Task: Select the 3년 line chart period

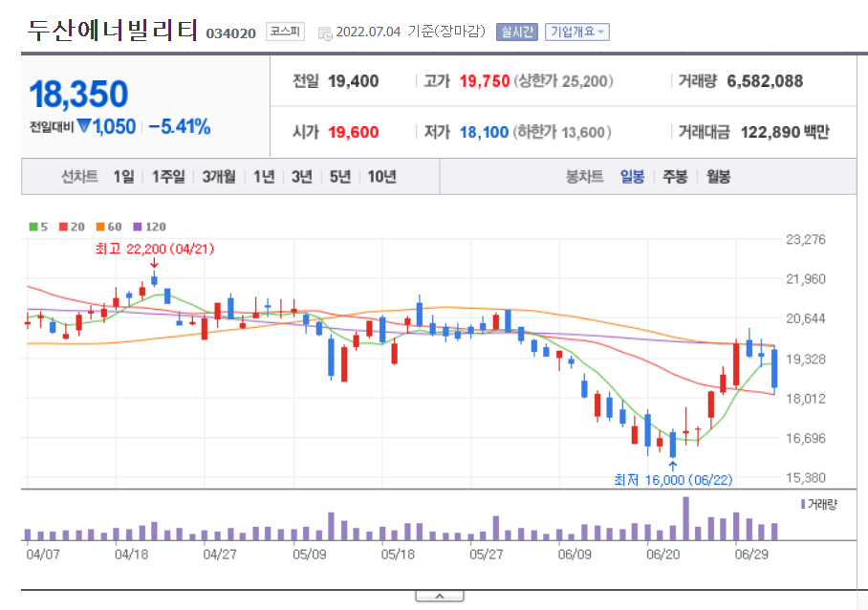Action: 302,177
